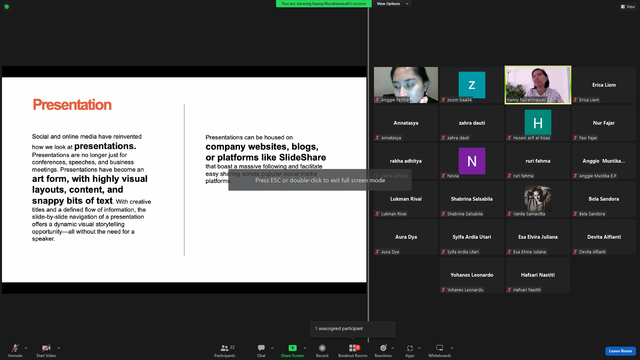
Task: Open share options arrow beside Share Screen
Action: point(305,348)
